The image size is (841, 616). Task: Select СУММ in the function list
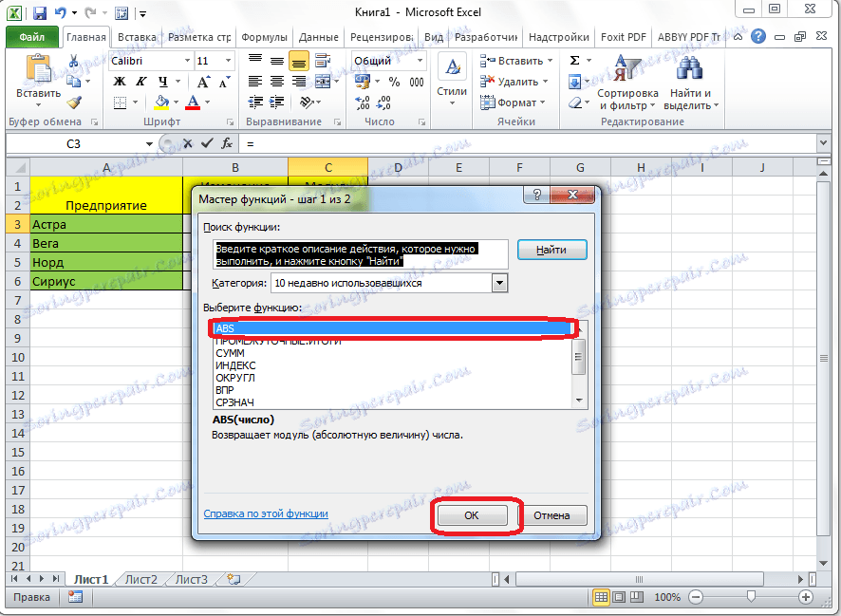pyautogui.click(x=230, y=353)
